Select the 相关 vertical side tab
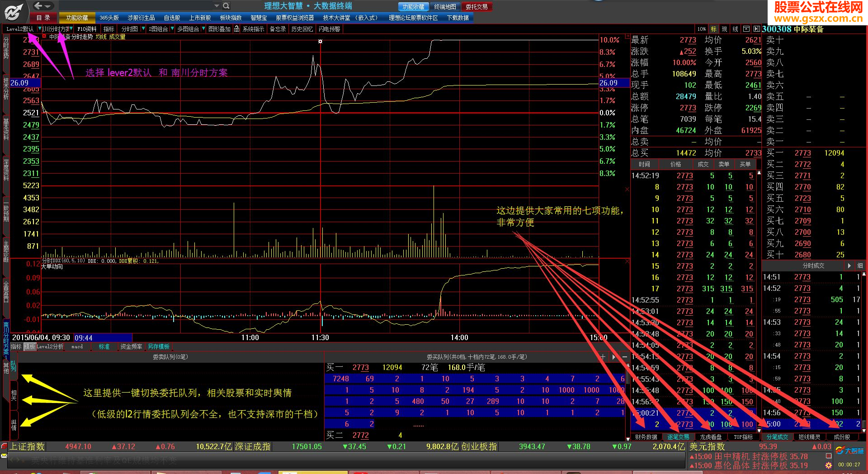This screenshot has height=474, width=868. pos(14,395)
